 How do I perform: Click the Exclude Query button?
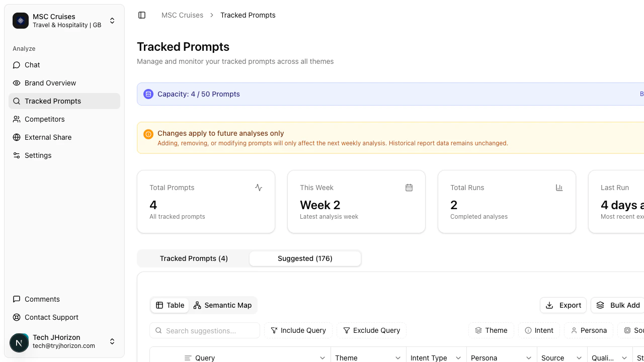[x=371, y=330]
